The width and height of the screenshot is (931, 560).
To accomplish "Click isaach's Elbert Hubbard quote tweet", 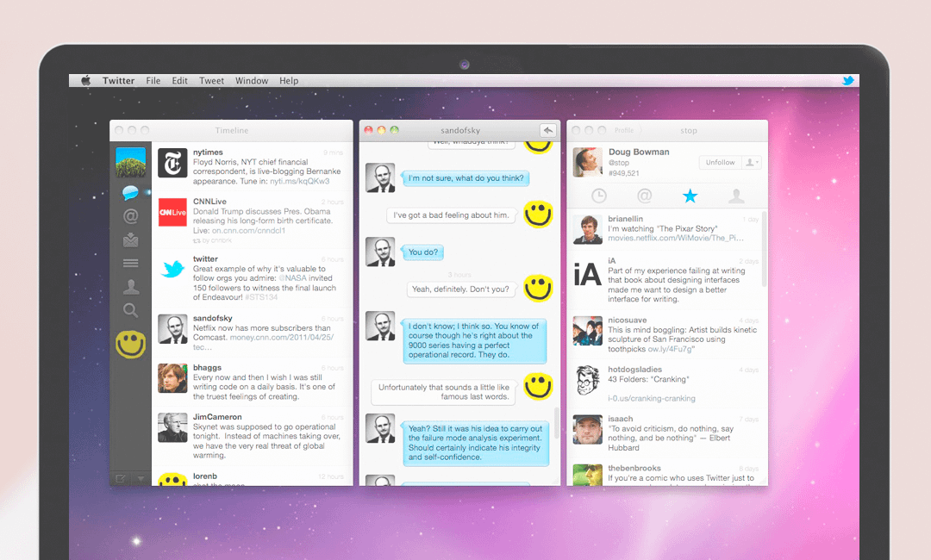I will [x=671, y=438].
